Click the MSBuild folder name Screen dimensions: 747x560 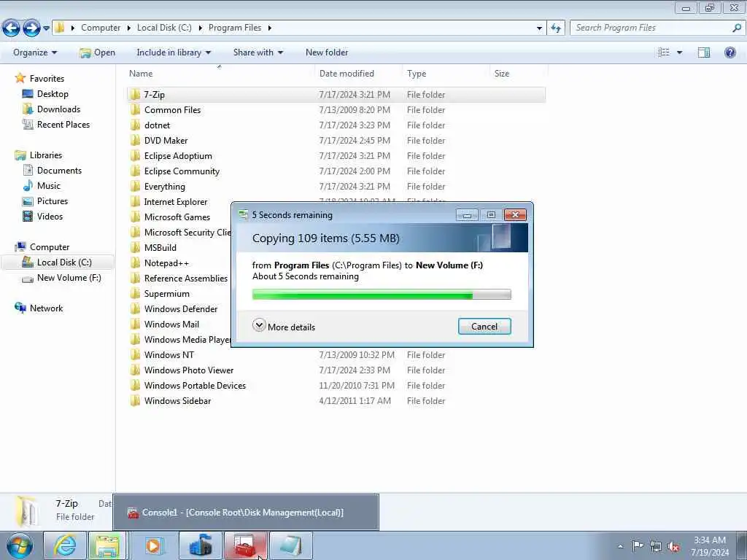[x=160, y=248]
